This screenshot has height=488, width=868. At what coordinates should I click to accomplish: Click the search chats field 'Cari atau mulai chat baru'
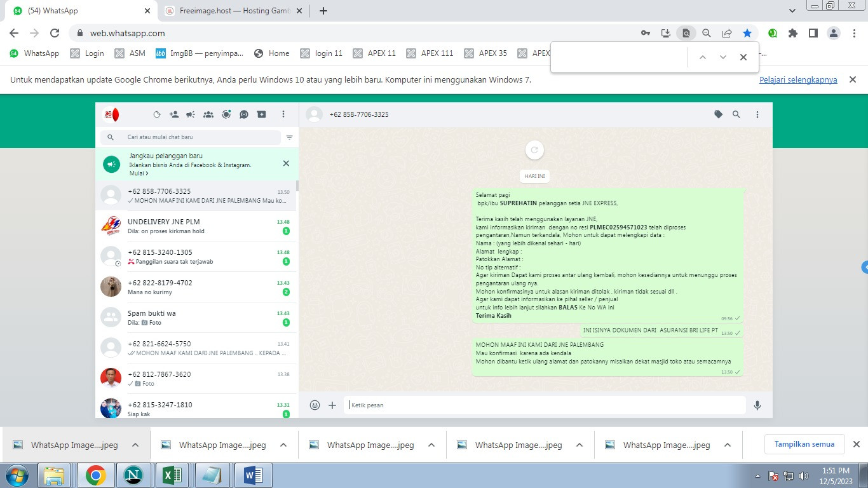click(191, 137)
